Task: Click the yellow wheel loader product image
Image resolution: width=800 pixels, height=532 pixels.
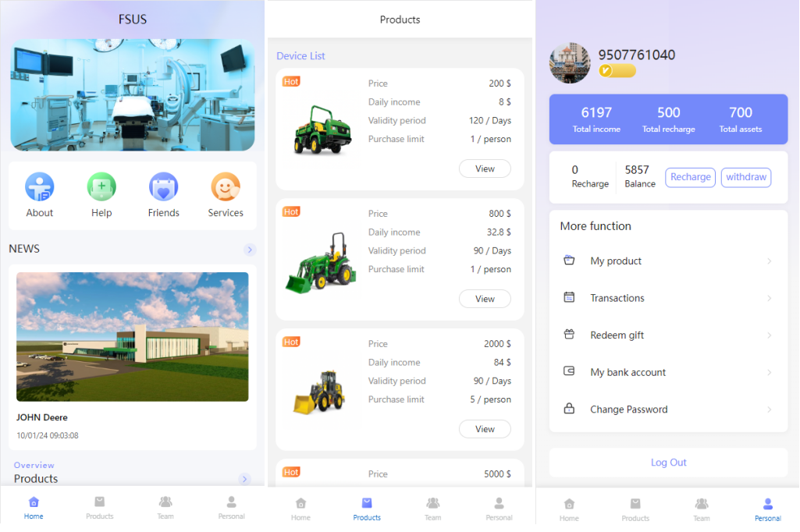Action: [x=319, y=392]
